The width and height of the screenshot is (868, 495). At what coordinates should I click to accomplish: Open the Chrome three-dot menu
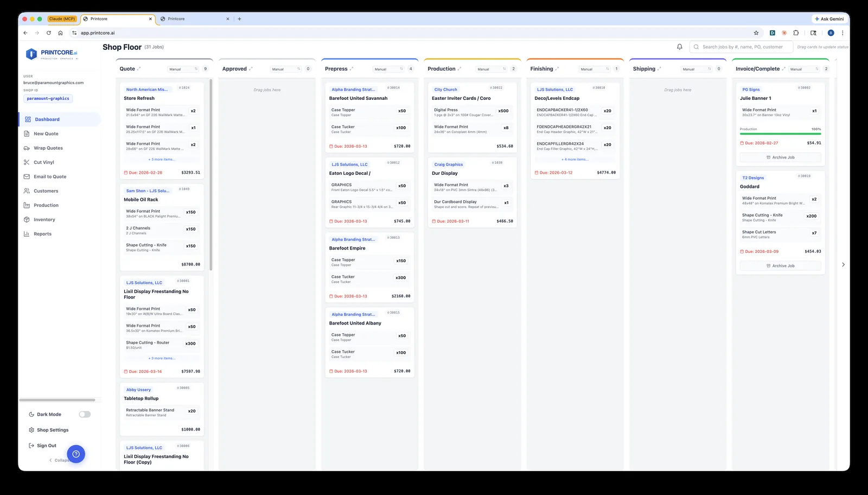click(843, 33)
